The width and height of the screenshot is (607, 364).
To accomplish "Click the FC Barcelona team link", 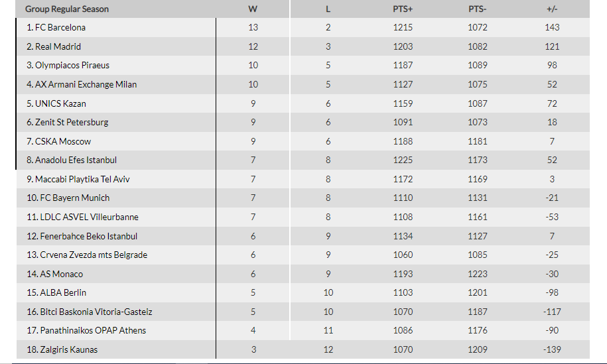I will coord(56,28).
